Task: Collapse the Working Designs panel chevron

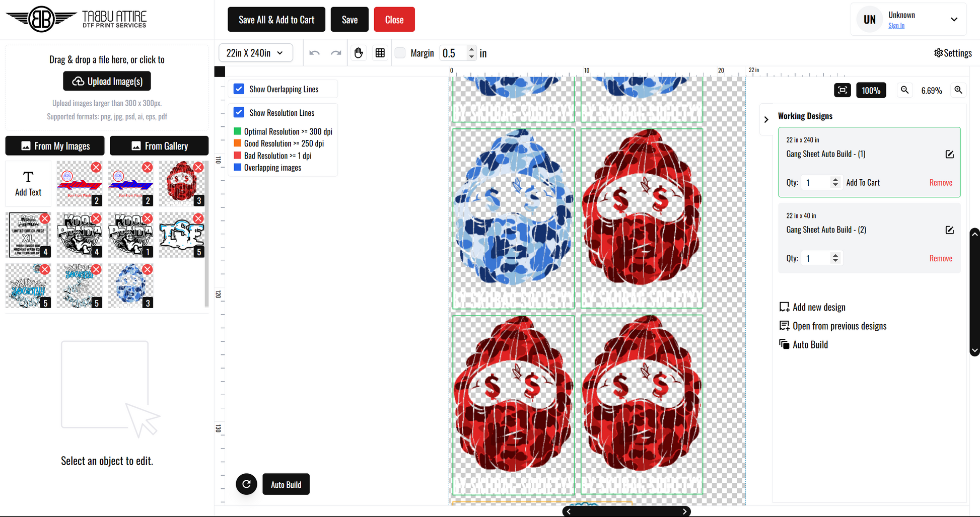Action: 766,120
